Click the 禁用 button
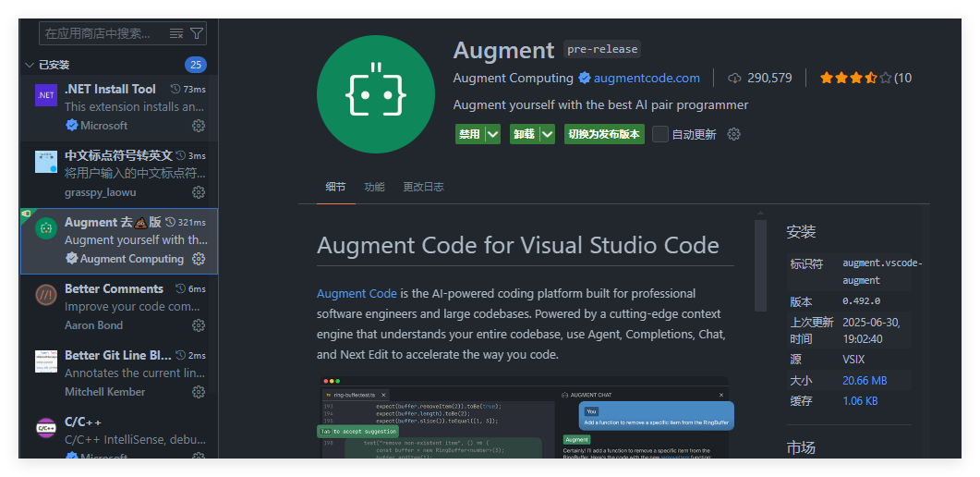The image size is (980, 477). click(x=470, y=134)
